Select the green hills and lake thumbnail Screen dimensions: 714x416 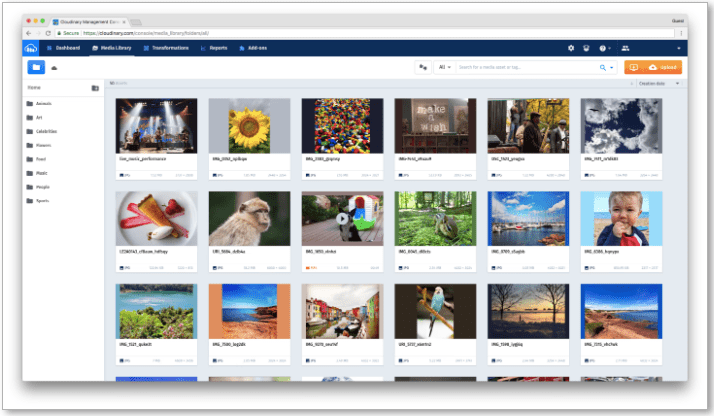(x=156, y=311)
